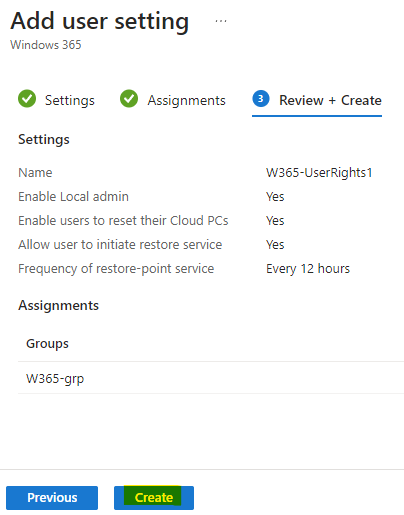404x515 pixels.
Task: Go back with the Previous button
Action: tap(52, 498)
